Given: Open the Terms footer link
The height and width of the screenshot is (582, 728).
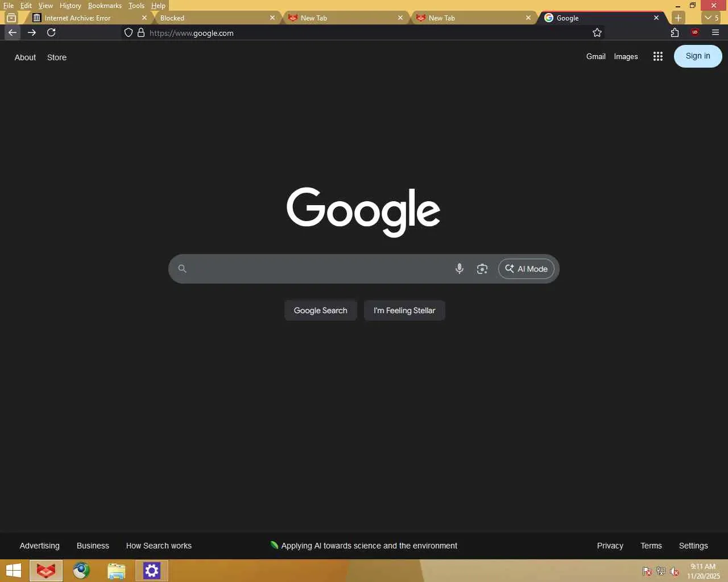Looking at the screenshot, I should coord(651,546).
